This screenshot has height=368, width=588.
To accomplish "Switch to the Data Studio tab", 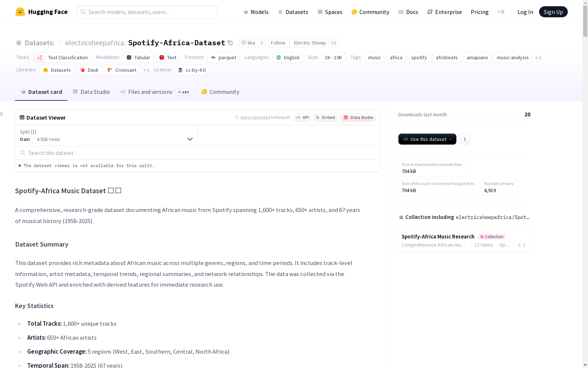I will [91, 92].
